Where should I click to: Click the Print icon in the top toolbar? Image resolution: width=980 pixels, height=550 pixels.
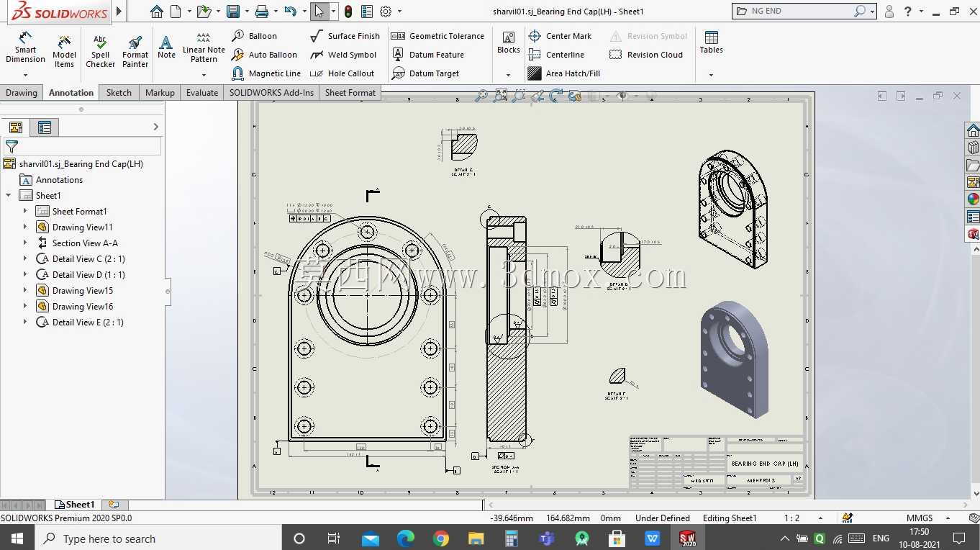[262, 12]
